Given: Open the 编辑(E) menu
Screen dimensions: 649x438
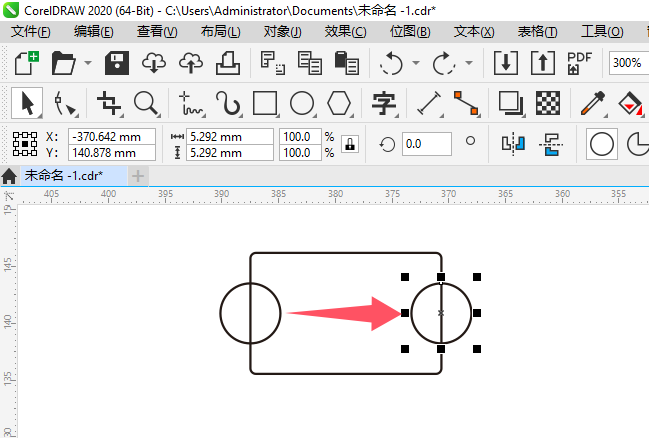Looking at the screenshot, I should (x=94, y=31).
